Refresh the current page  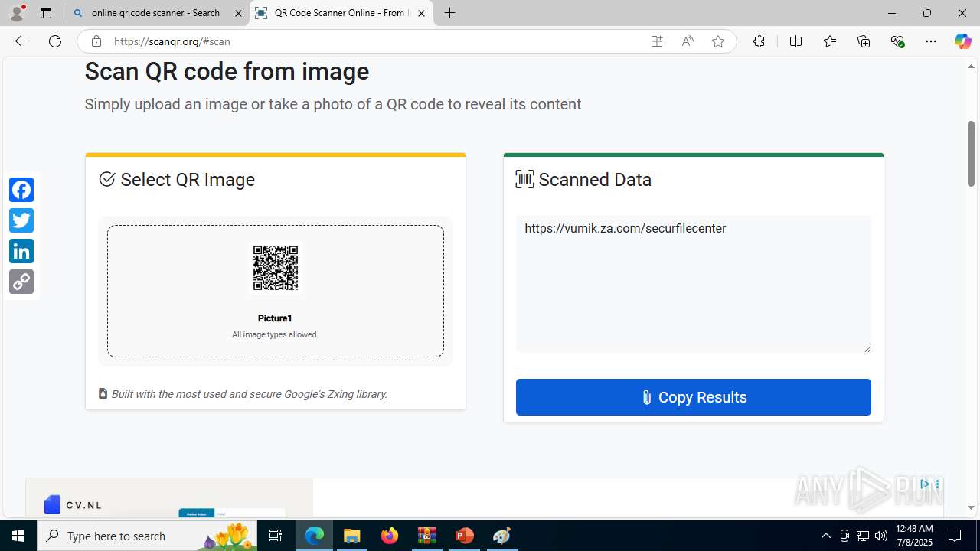[x=55, y=41]
